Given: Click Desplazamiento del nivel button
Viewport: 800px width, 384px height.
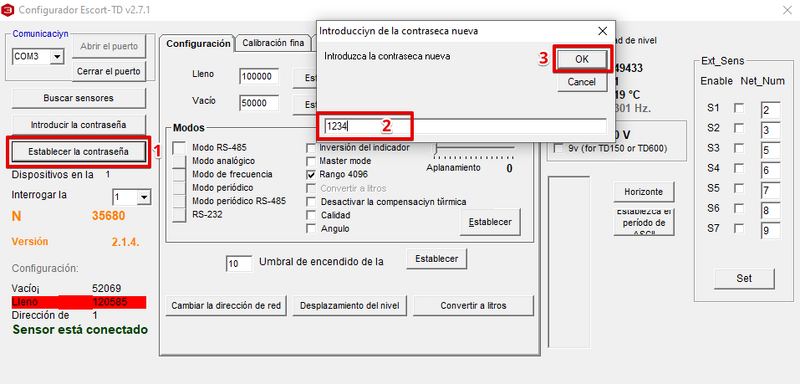Looking at the screenshot, I should click(x=349, y=306).
